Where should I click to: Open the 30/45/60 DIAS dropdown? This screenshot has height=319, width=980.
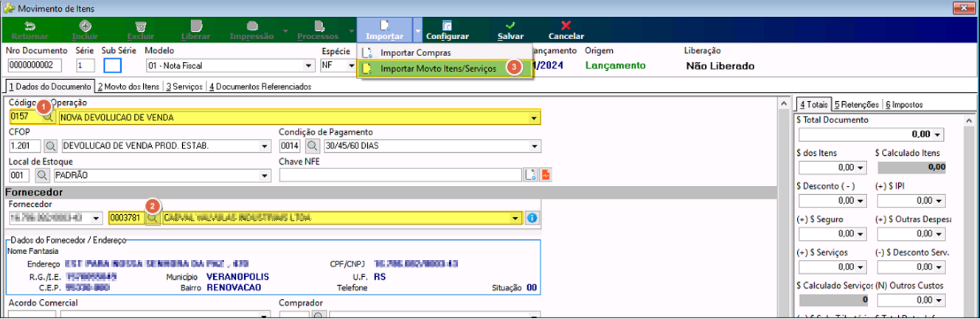click(534, 146)
